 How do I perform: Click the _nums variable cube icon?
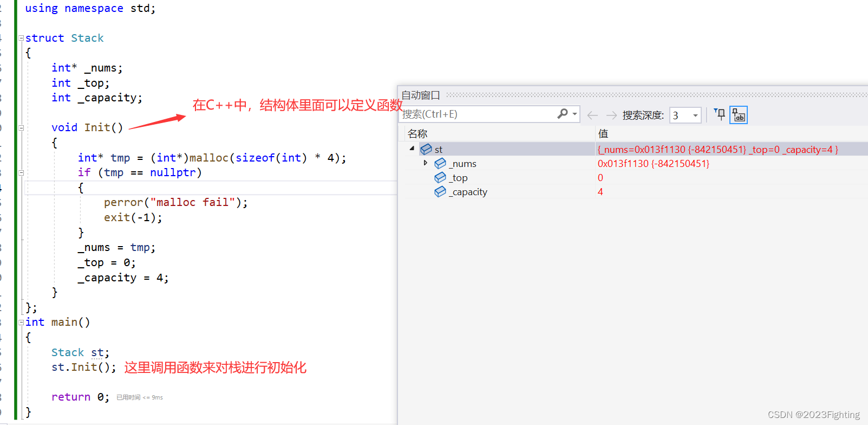(440, 163)
